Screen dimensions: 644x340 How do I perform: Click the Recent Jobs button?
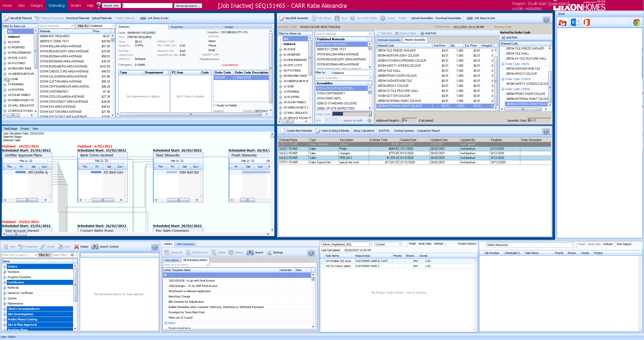[x=111, y=6]
